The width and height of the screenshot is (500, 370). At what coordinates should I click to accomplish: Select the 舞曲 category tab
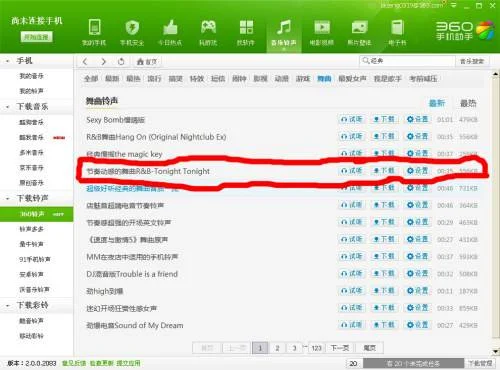coord(324,79)
